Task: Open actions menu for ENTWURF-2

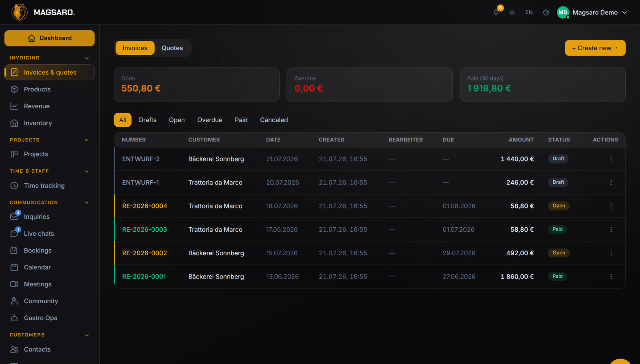Action: point(611,159)
